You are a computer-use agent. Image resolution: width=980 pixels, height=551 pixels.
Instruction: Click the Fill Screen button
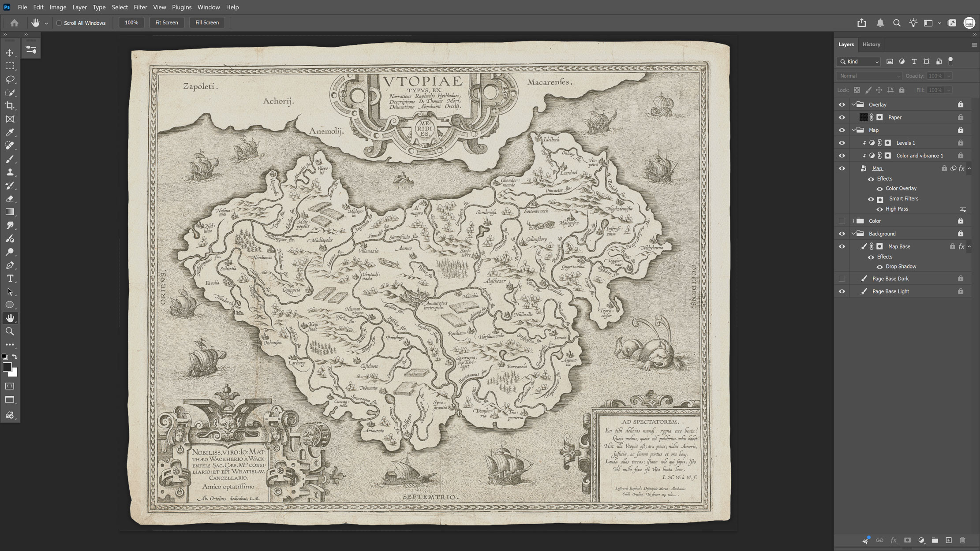tap(207, 23)
